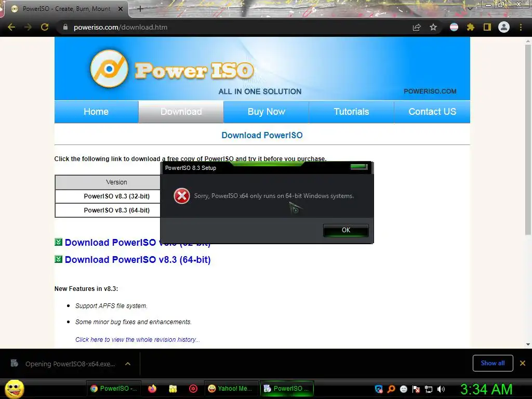Click Show all downloads button
The height and width of the screenshot is (399, 532).
tap(493, 363)
